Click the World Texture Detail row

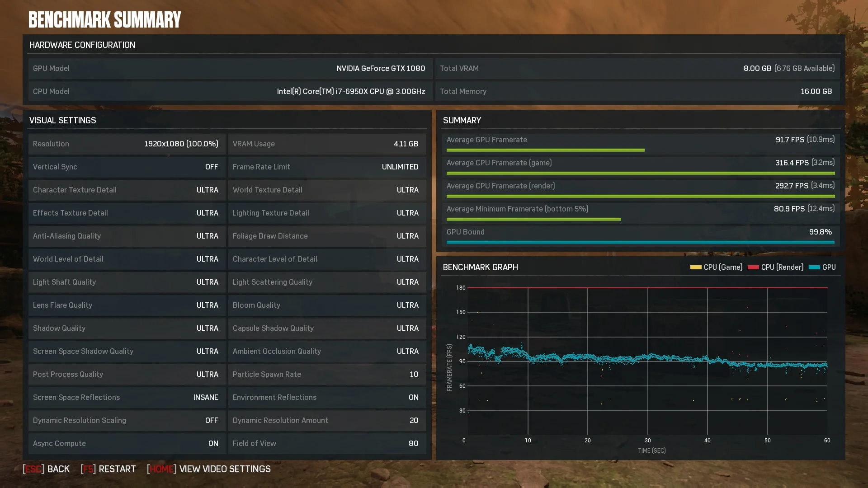pyautogui.click(x=327, y=190)
